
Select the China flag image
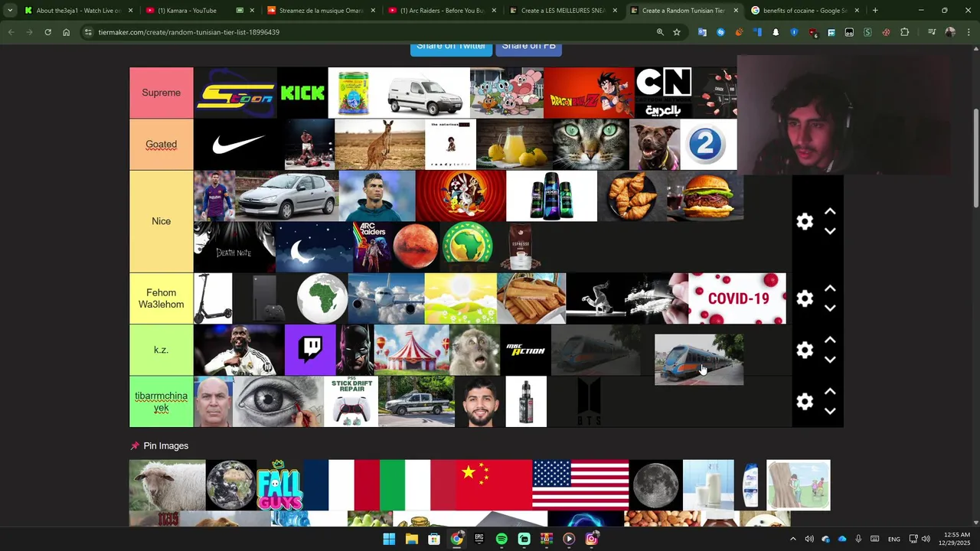494,484
